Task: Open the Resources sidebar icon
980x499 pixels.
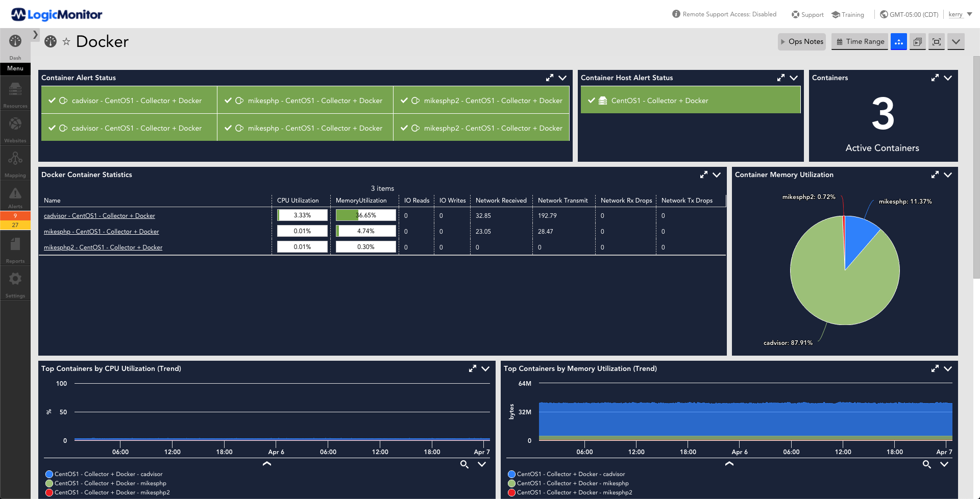Action: coord(15,94)
